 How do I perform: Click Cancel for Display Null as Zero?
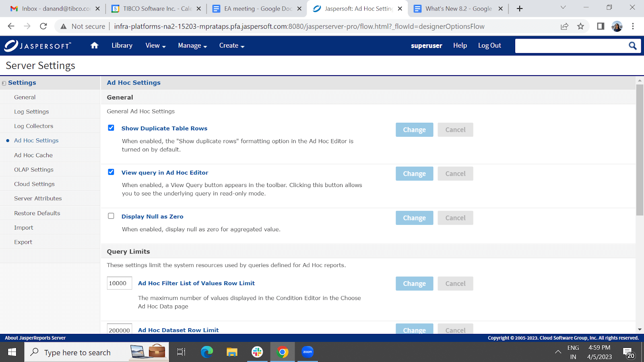pos(455,218)
